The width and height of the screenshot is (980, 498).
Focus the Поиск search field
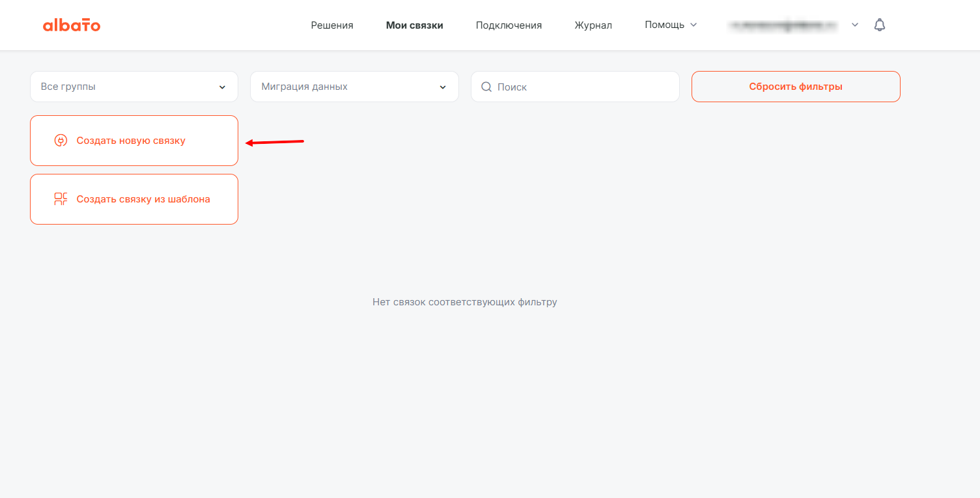coord(583,87)
